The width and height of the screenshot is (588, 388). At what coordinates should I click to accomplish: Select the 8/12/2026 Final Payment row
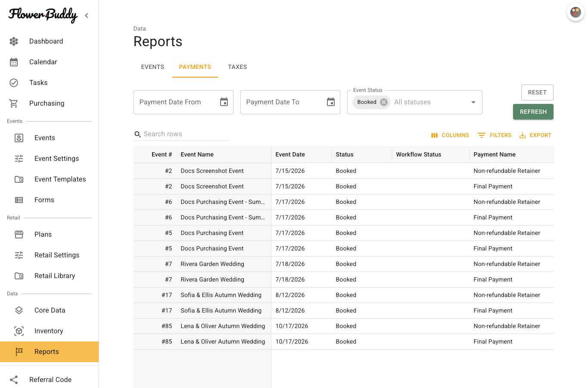point(344,311)
